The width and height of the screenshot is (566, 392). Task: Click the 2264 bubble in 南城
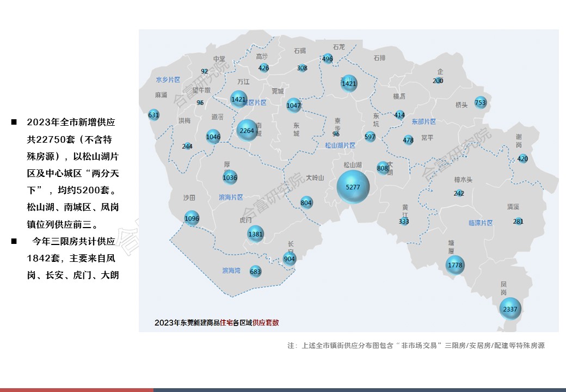[x=247, y=131]
